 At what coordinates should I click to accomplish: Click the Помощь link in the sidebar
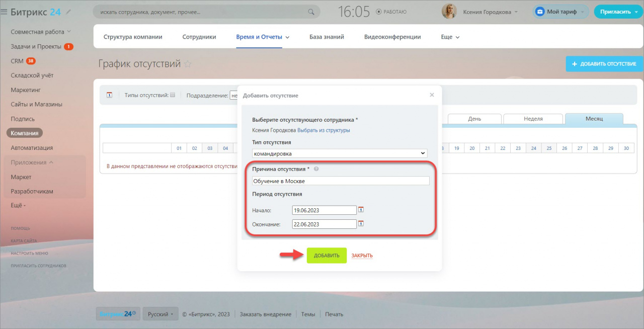click(21, 228)
